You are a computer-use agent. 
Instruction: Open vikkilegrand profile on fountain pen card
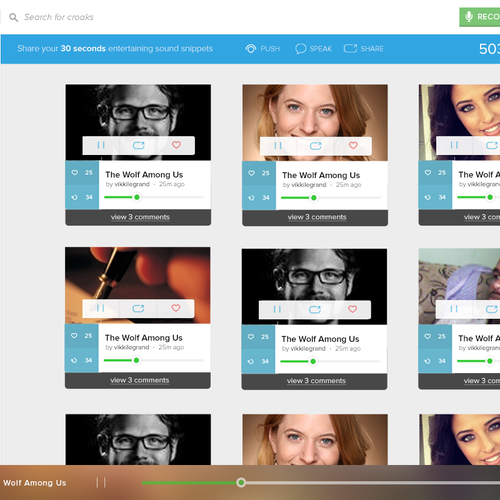(132, 347)
